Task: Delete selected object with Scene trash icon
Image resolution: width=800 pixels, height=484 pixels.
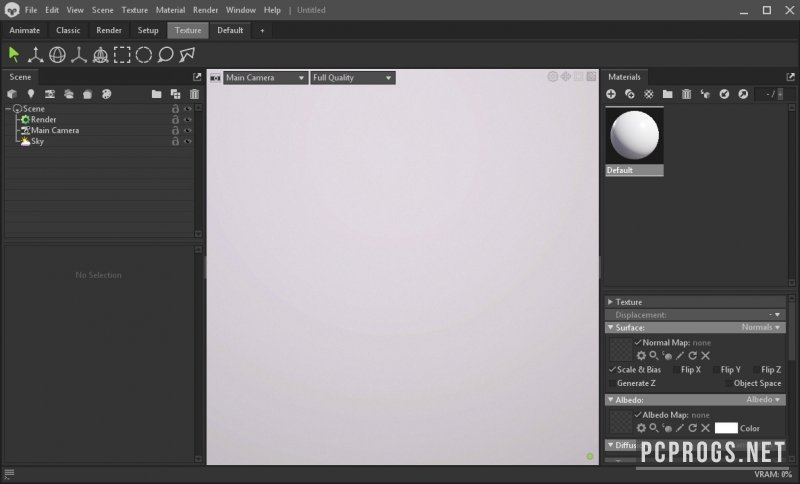Action: coord(194,94)
